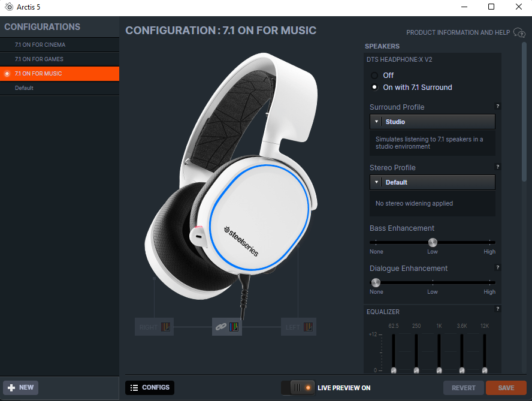Open the LEFT earcup illumination color icon
This screenshot has width=532, height=401.
point(308,327)
